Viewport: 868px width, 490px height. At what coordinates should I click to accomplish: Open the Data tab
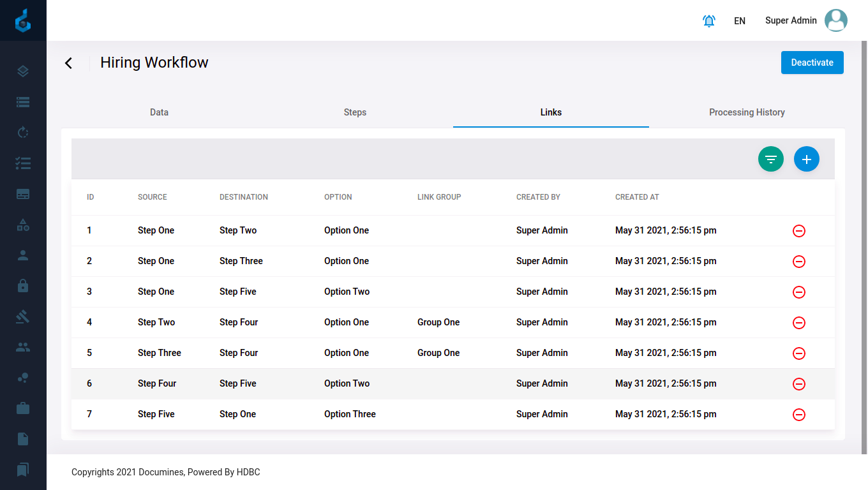pos(159,112)
